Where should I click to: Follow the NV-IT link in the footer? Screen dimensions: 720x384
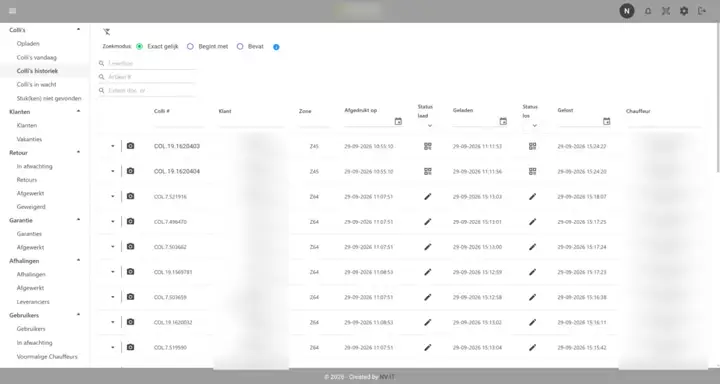[387, 377]
